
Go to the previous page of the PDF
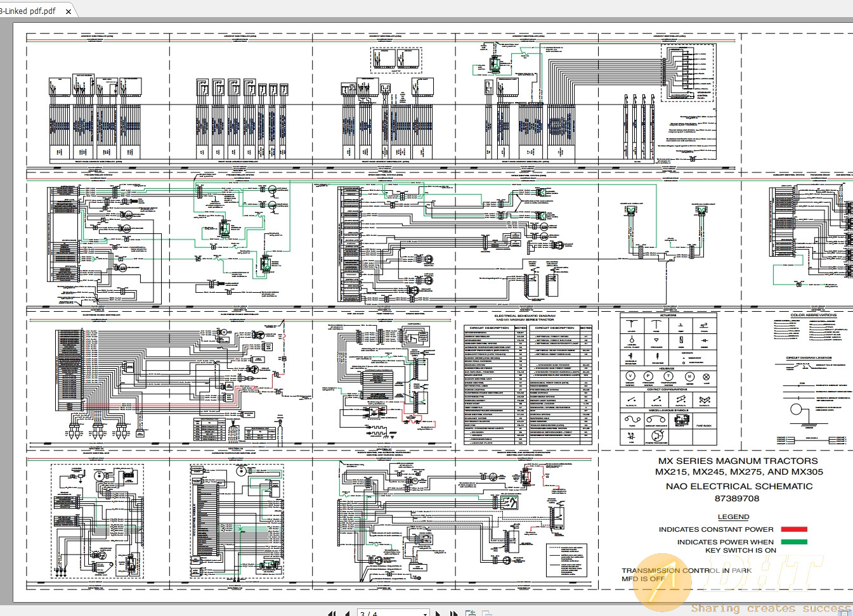coord(346,613)
